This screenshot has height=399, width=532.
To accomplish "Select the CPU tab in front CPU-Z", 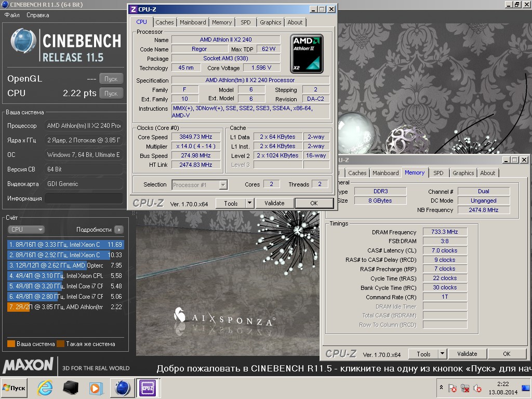I will tap(141, 22).
